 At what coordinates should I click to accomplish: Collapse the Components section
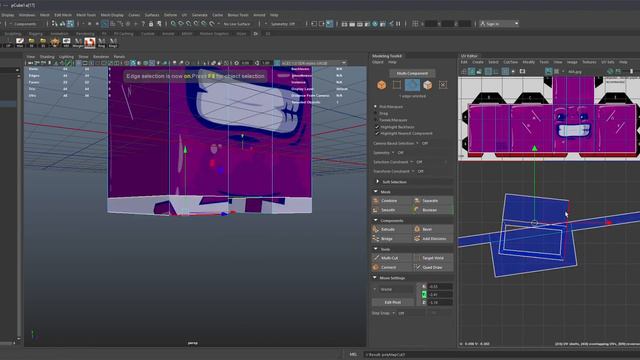pos(376,220)
